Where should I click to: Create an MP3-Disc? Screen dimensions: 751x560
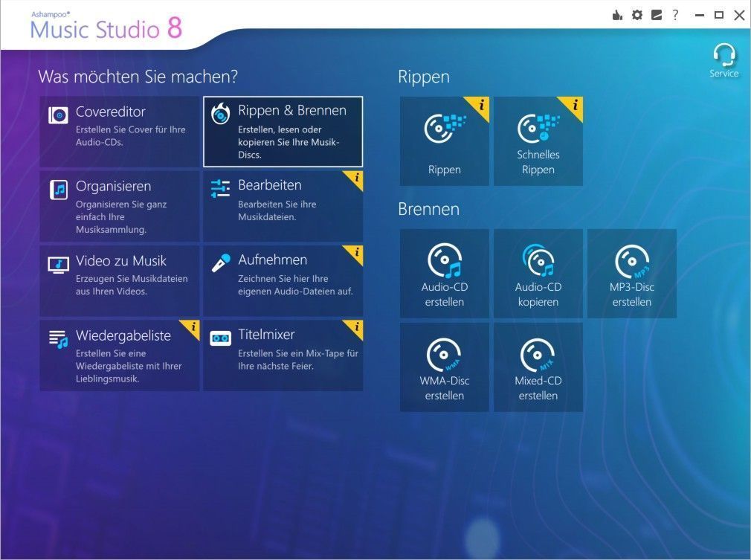click(x=632, y=274)
